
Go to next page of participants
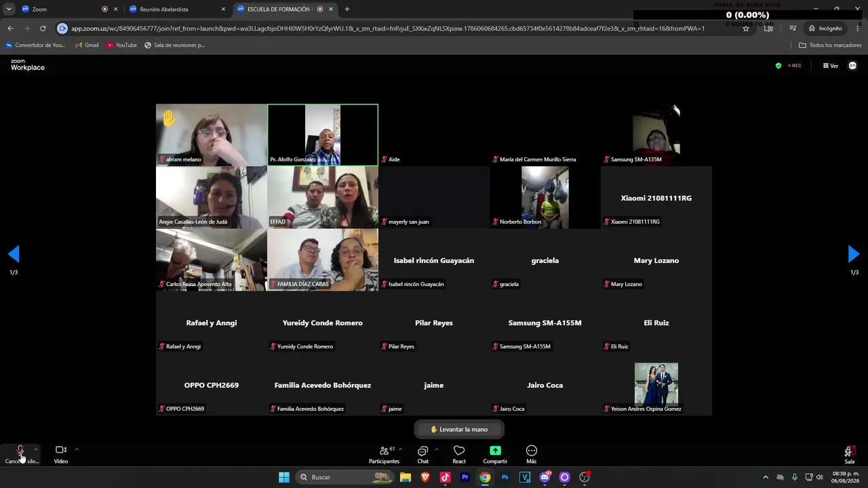854,254
